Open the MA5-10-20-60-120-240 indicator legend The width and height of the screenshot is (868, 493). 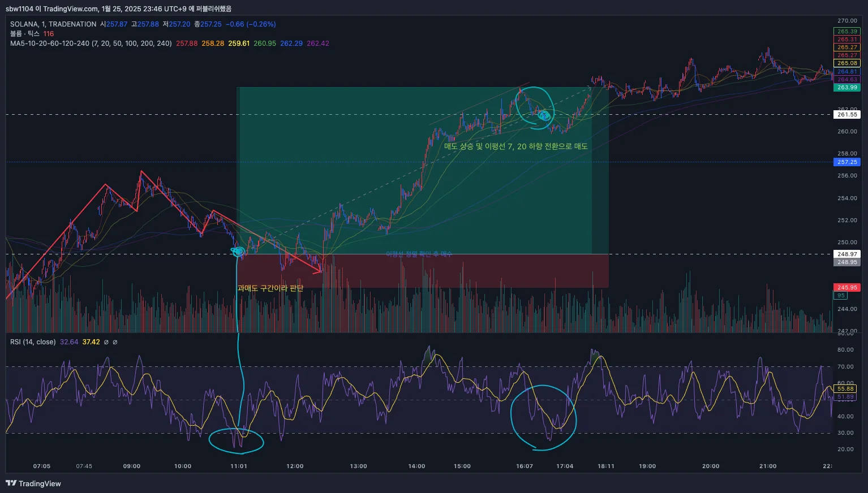(91, 44)
